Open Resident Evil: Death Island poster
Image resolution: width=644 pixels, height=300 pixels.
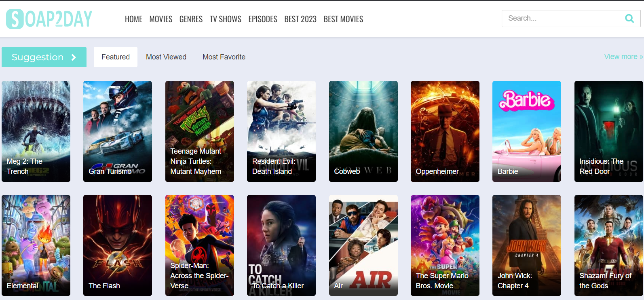point(281,131)
